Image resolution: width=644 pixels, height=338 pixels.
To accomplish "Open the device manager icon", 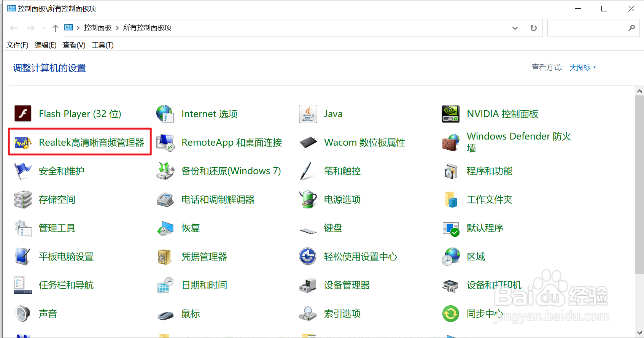I will (308, 285).
